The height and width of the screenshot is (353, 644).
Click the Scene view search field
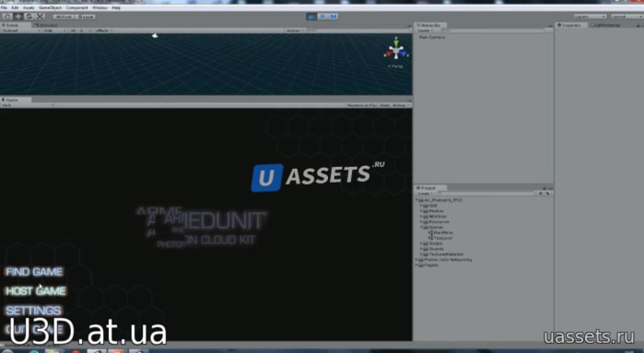[x=357, y=31]
